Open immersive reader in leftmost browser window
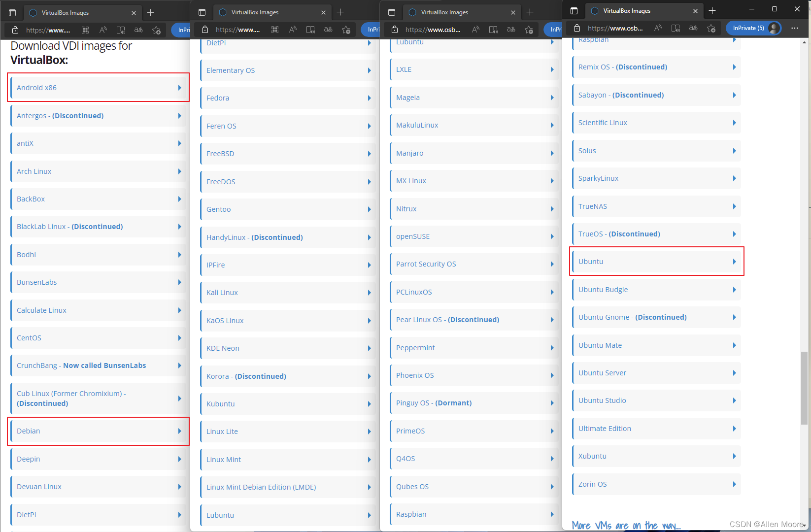Image resolution: width=811 pixels, height=532 pixels. click(121, 30)
